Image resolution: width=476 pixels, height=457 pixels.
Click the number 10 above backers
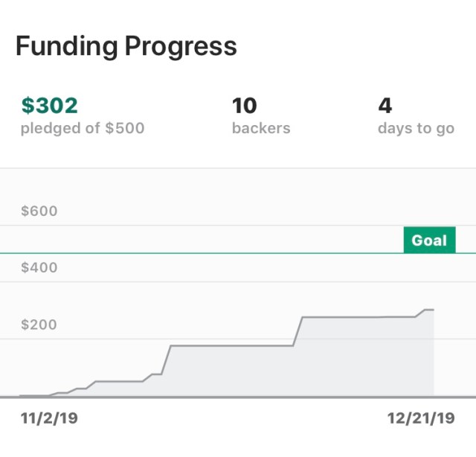[245, 106]
